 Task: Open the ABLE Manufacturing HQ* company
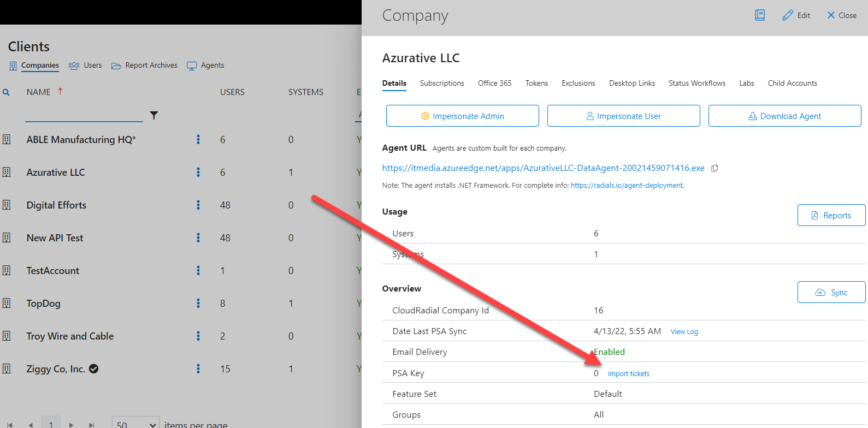(x=81, y=140)
